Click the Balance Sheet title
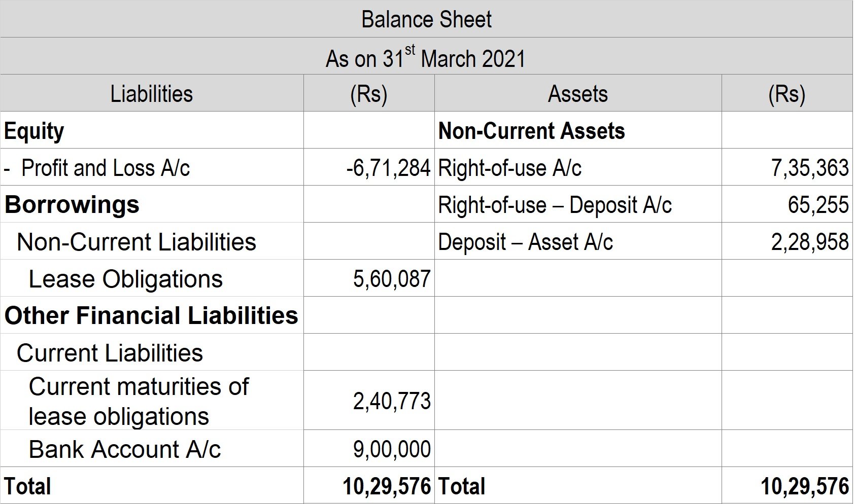The image size is (855, 504). (x=427, y=19)
